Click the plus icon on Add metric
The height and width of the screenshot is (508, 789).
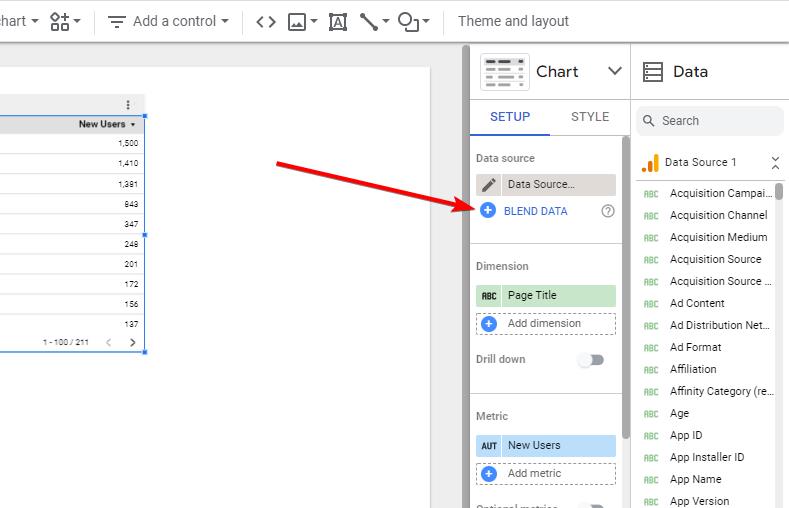(489, 474)
